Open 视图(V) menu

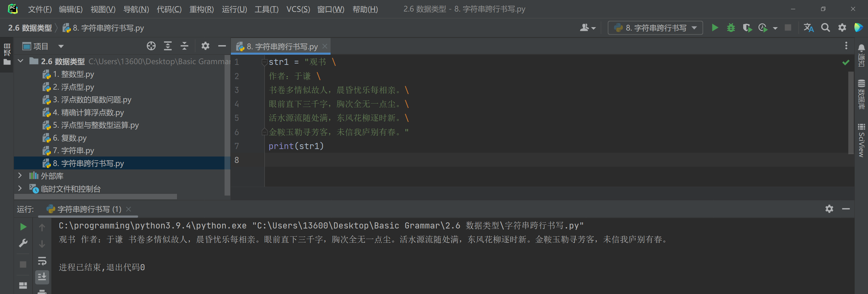click(x=103, y=9)
